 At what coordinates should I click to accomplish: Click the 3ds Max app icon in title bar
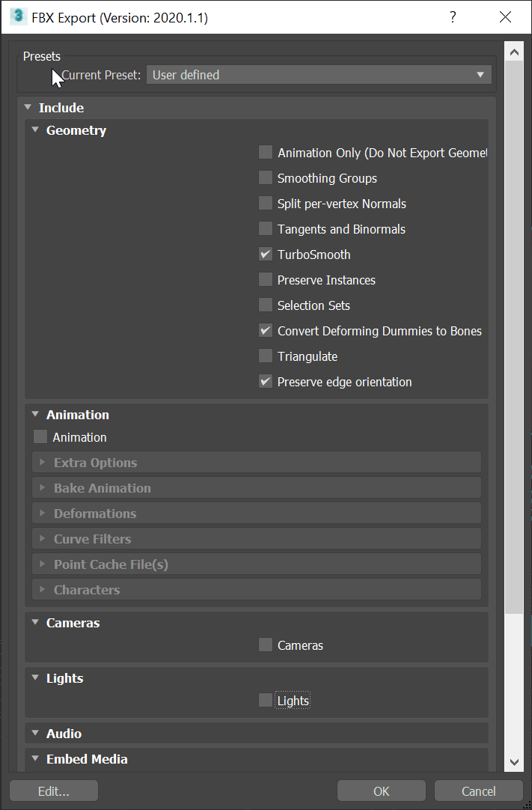pyautogui.click(x=19, y=16)
